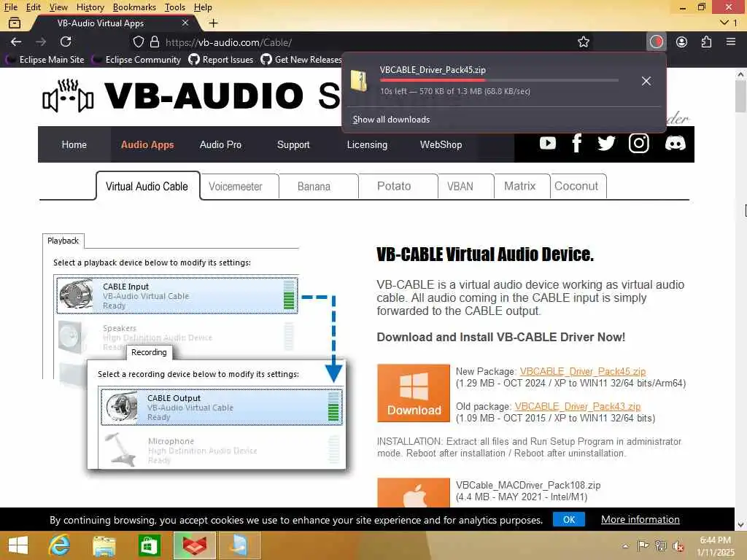Screen dimensions: 747x560
Task: Click the site security padlock icon
Action: tap(155, 42)
